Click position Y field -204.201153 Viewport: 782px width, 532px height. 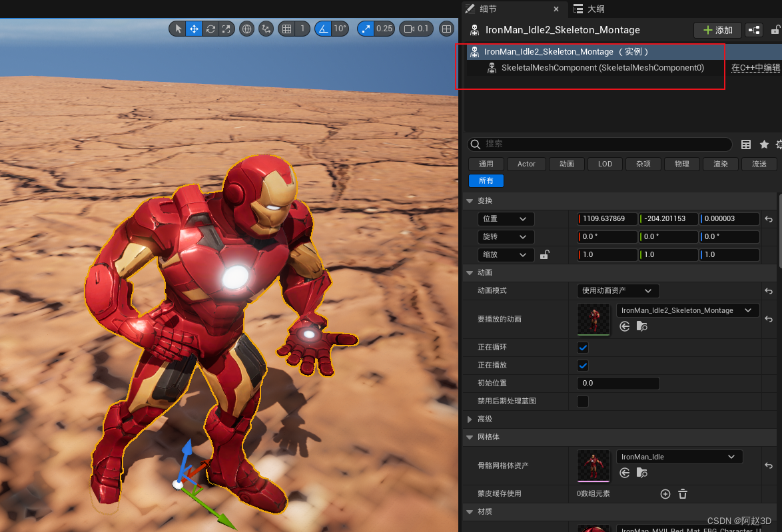pyautogui.click(x=668, y=219)
